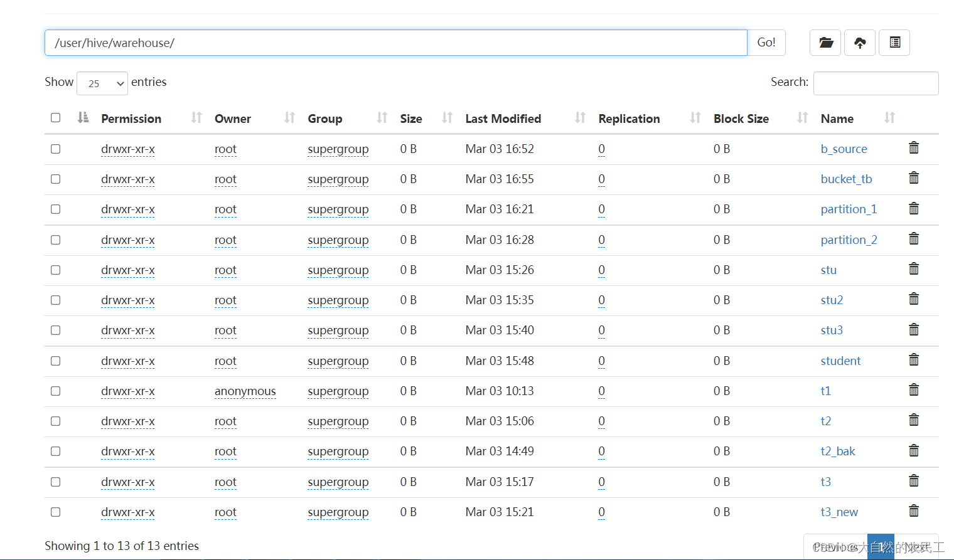Open the partition_1 directory link
The image size is (954, 560).
point(849,209)
